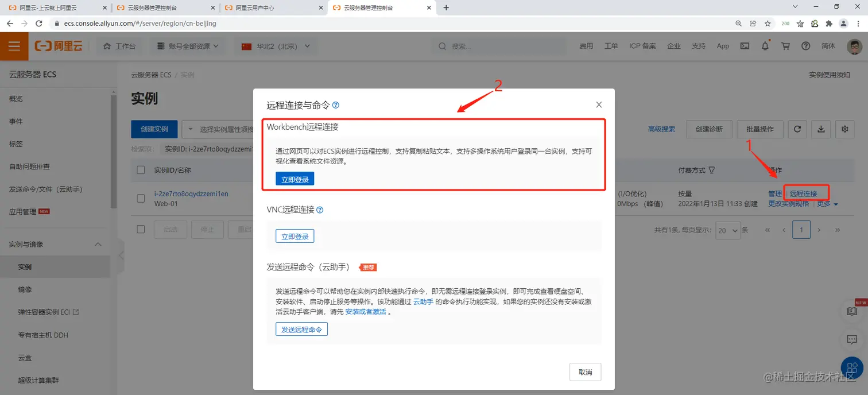Expand the 更多 actions dropdown
The width and height of the screenshot is (868, 395).
827,204
